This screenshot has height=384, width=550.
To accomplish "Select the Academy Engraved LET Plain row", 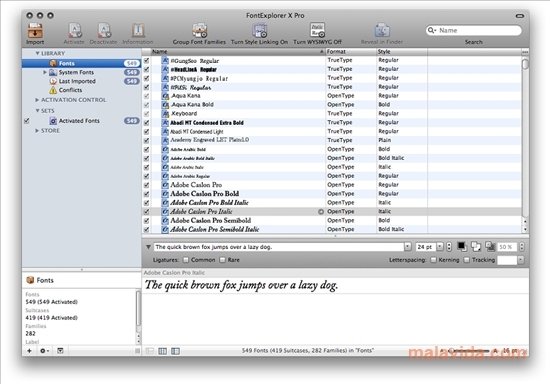I will click(331, 140).
